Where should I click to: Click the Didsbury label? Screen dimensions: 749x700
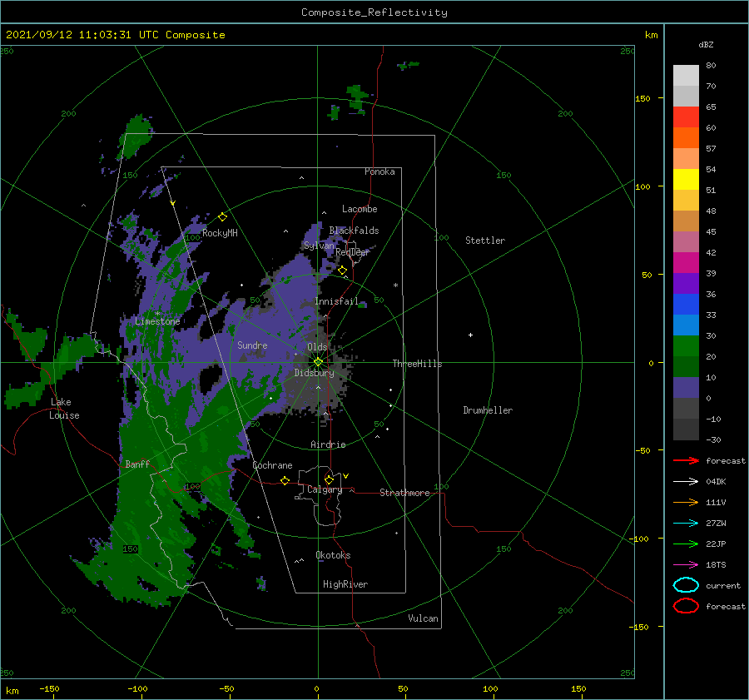pyautogui.click(x=314, y=373)
